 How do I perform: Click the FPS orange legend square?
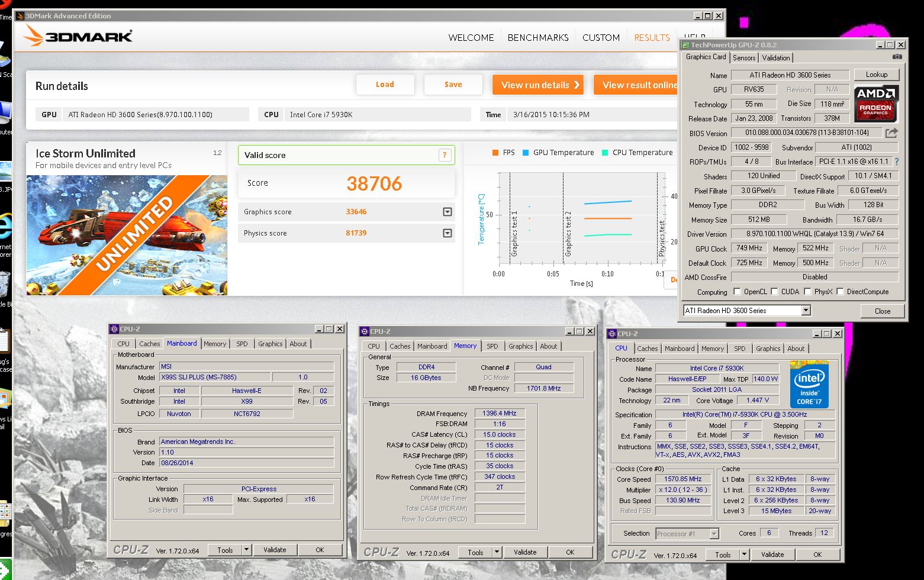(495, 153)
